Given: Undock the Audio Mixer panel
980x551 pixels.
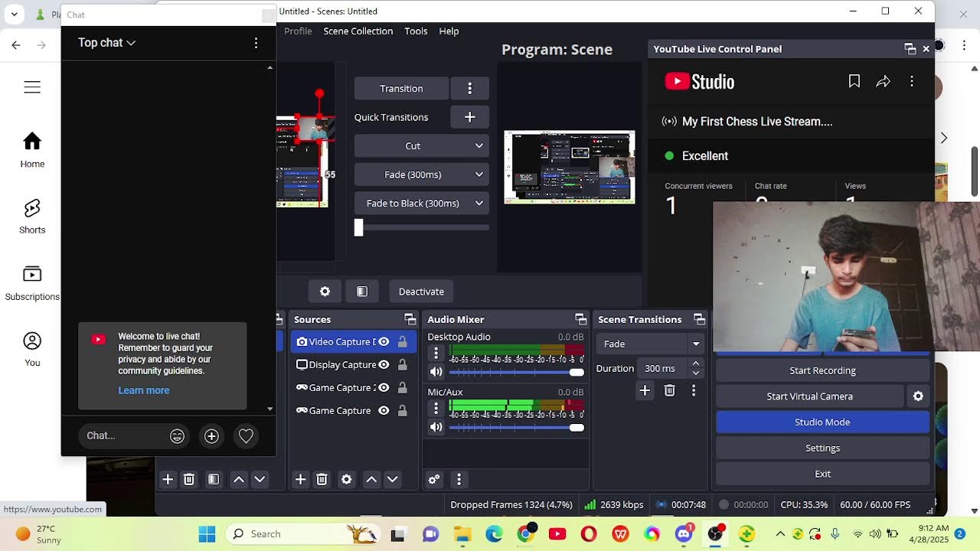Looking at the screenshot, I should [x=580, y=319].
